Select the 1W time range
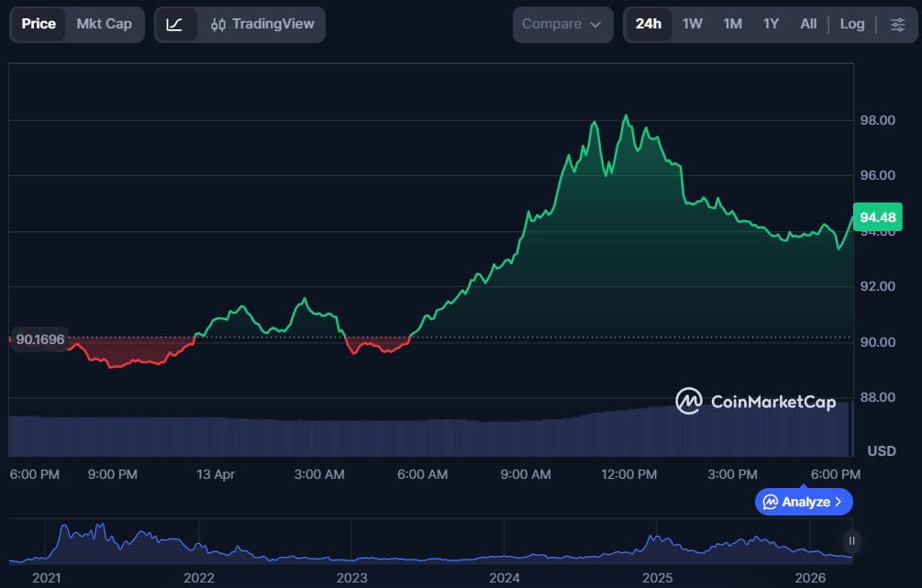 [692, 24]
